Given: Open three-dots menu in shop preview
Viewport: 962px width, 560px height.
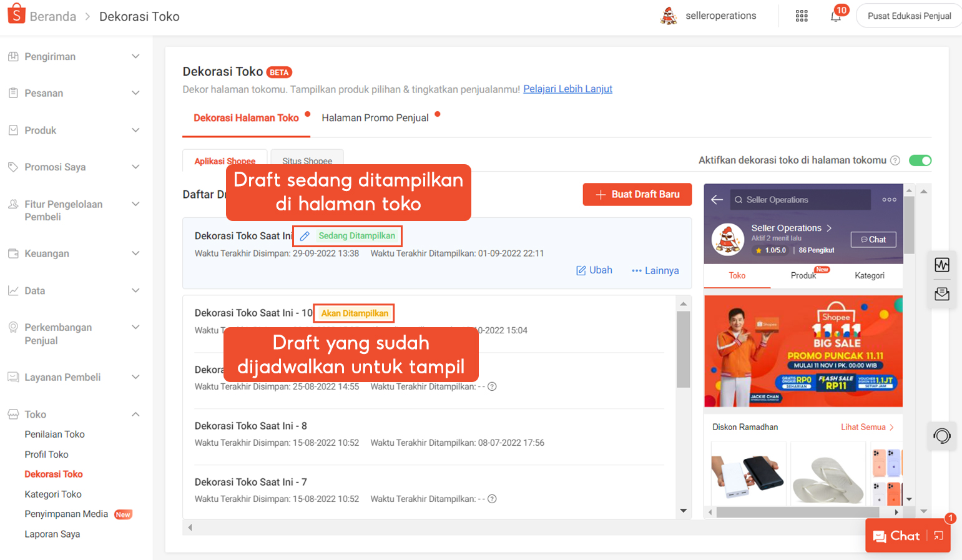Looking at the screenshot, I should coord(889,200).
